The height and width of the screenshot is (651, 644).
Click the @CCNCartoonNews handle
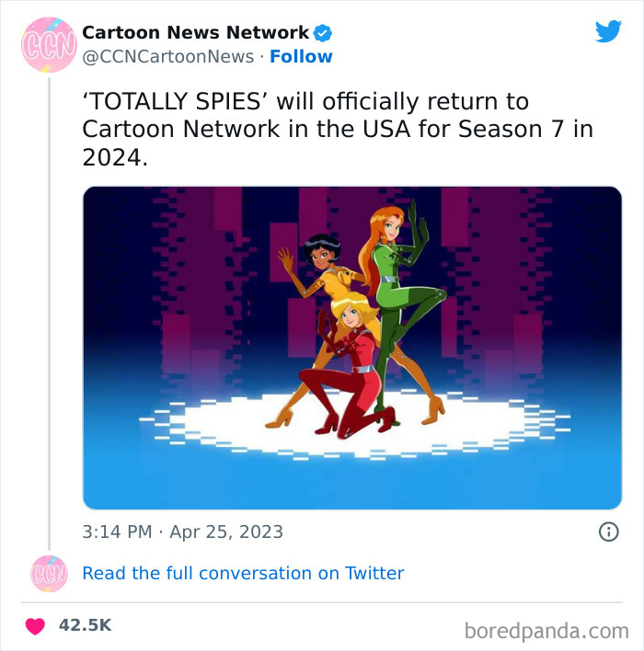click(x=168, y=57)
